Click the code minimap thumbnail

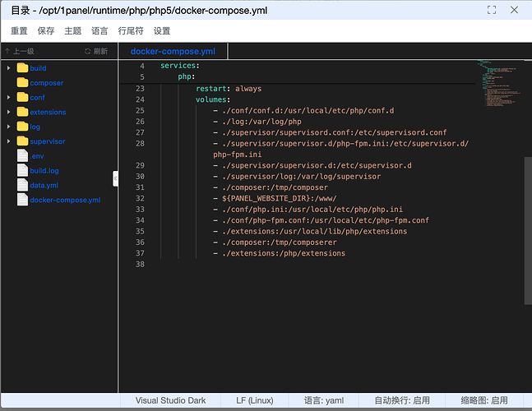(x=499, y=83)
